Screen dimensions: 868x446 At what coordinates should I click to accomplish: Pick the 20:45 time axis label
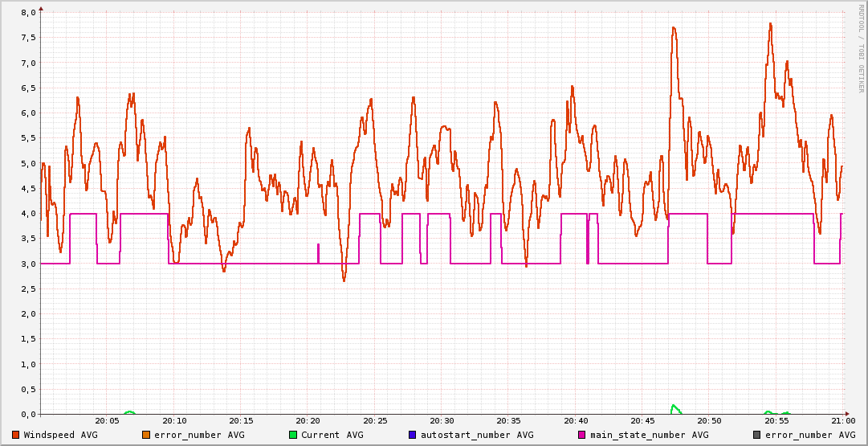(642, 421)
